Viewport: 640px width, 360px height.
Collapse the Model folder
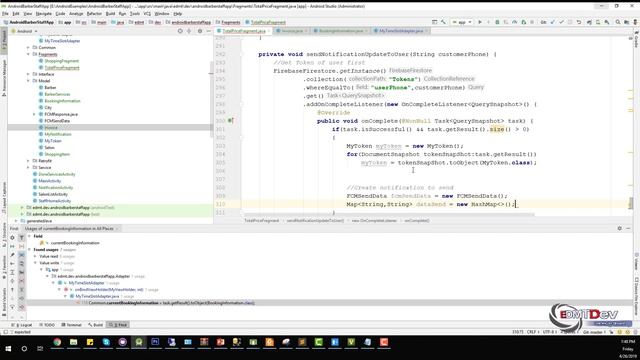pyautogui.click(x=28, y=81)
